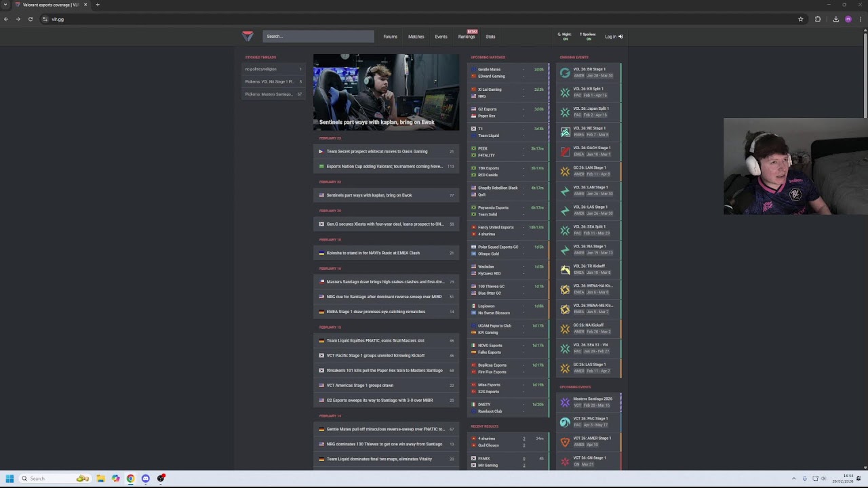Open browser tab search dropdown arrow
This screenshot has height=488, width=868.
(5, 5)
